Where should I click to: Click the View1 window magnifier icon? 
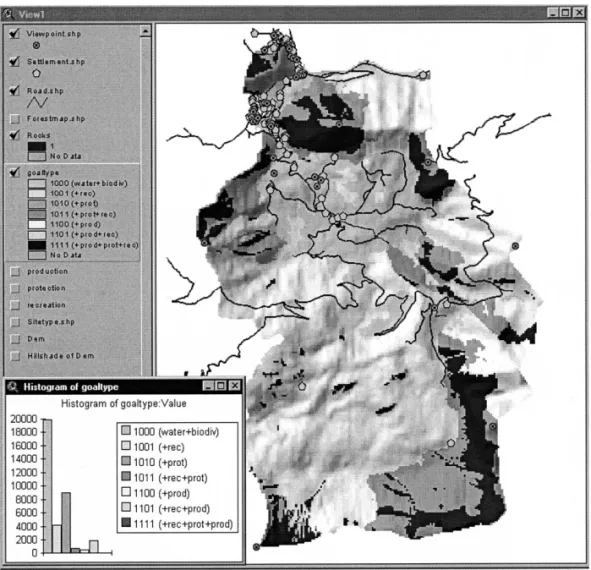8,14
